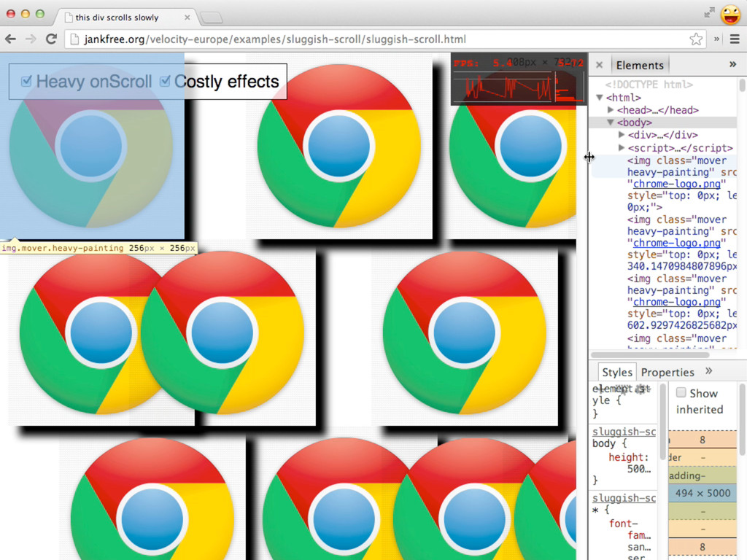Switch to the Properties sidebar tab
Viewport: 747px width, 560px height.
click(667, 372)
